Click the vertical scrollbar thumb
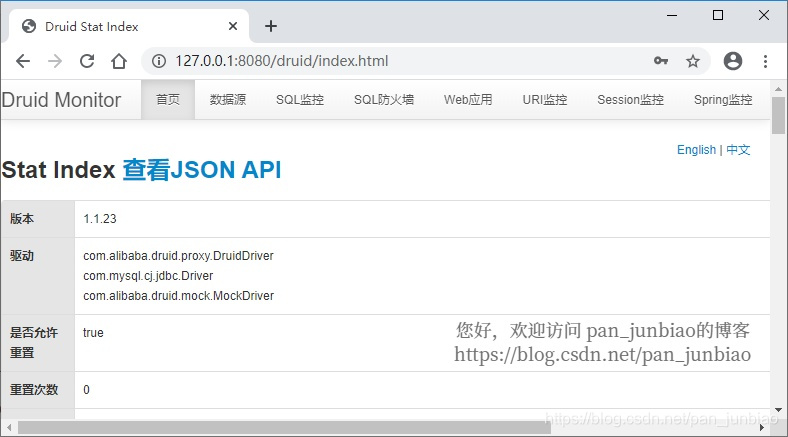This screenshot has height=437, width=788. [778, 116]
